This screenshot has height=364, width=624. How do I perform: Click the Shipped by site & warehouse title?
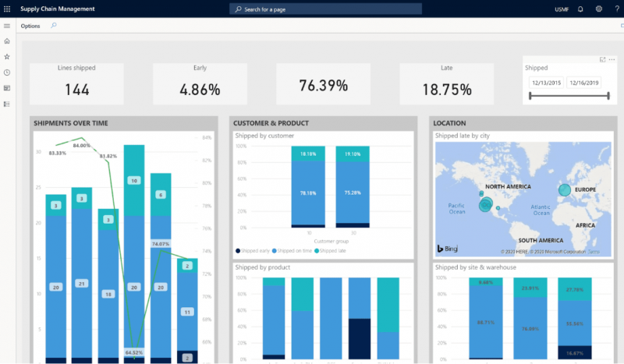[x=476, y=267]
